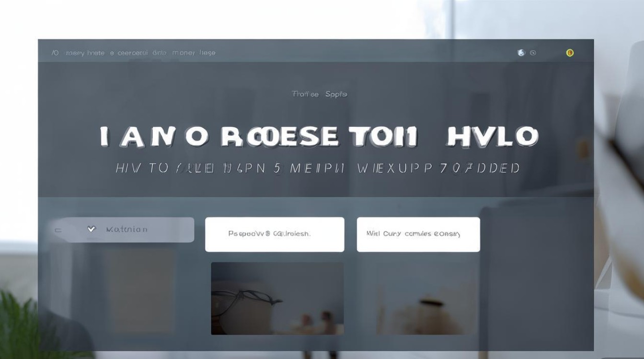Click the large bold hero headline text
The image size is (644, 359).
(x=319, y=137)
